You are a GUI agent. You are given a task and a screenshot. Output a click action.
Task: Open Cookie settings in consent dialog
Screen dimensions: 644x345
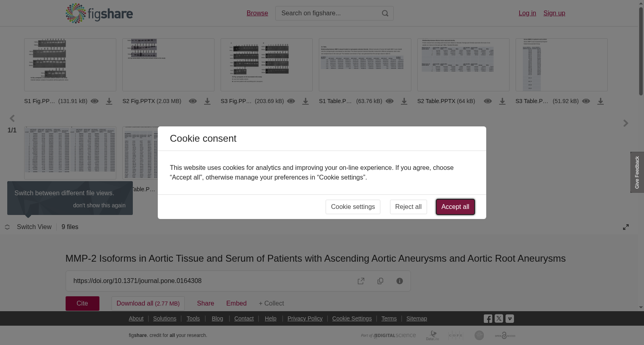(353, 207)
